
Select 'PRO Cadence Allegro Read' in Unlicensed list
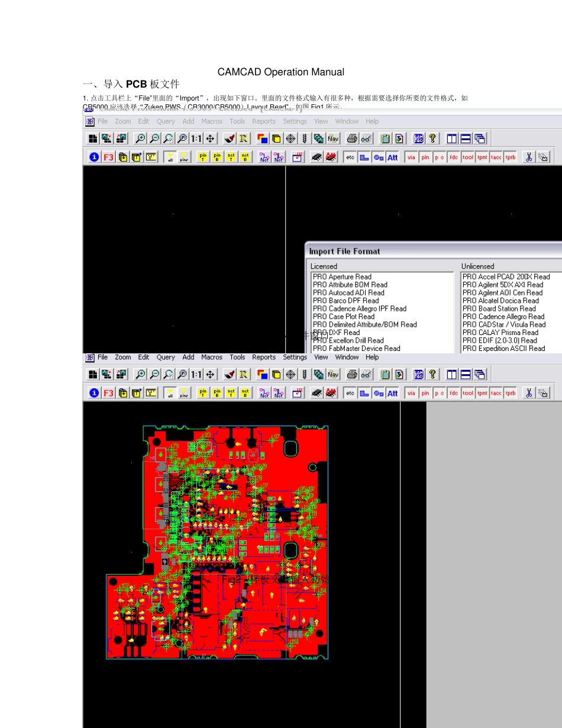point(503,317)
